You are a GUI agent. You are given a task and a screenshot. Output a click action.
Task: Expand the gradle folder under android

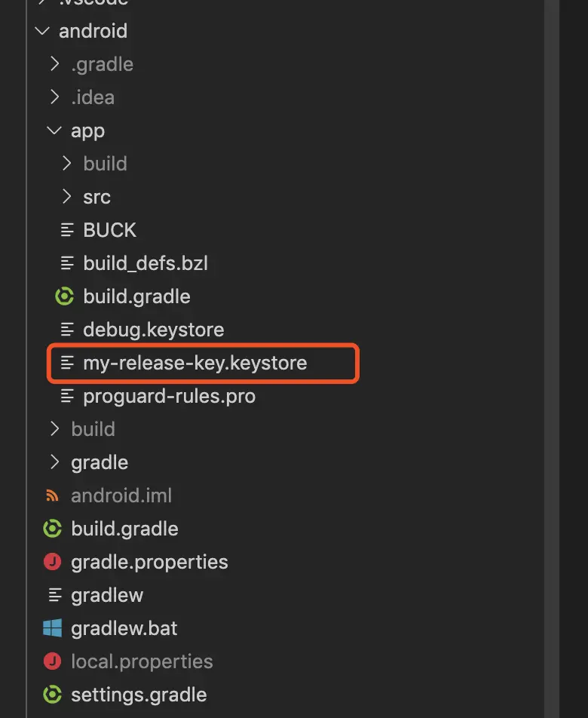coord(54,462)
